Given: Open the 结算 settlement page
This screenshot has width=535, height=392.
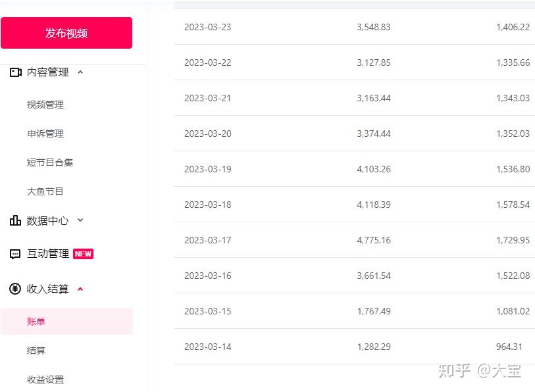Looking at the screenshot, I should (36, 351).
